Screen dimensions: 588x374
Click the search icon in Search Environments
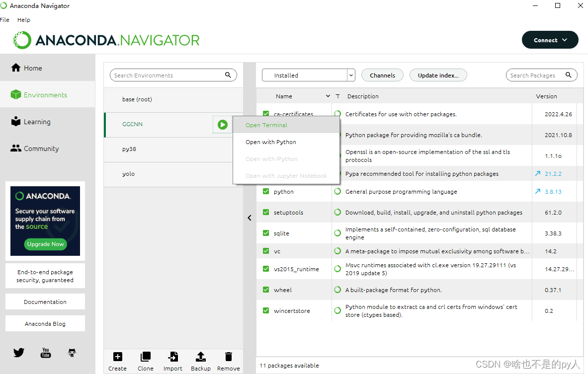228,75
